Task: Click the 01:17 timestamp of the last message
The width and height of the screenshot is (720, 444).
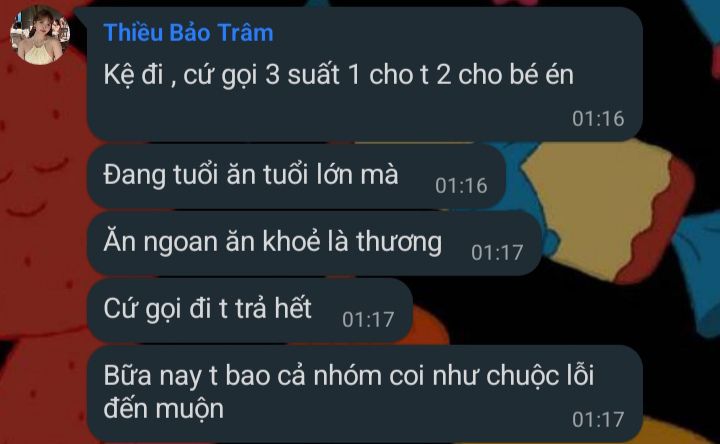Action: pyautogui.click(x=598, y=419)
